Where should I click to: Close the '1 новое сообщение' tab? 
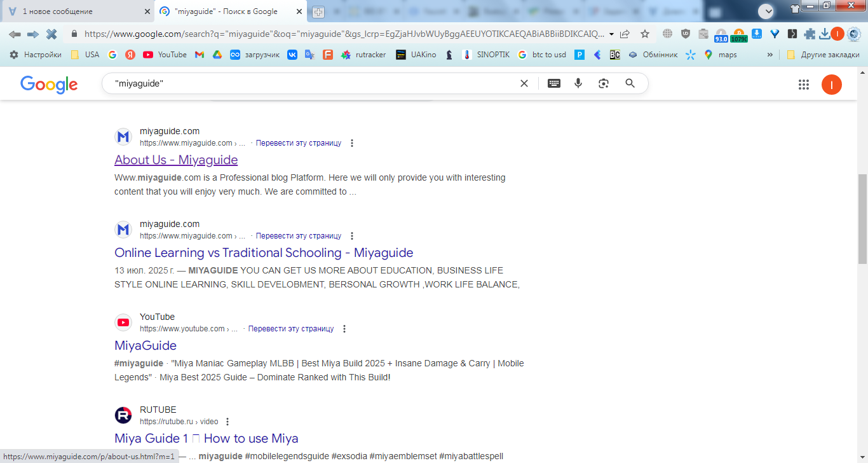click(147, 11)
